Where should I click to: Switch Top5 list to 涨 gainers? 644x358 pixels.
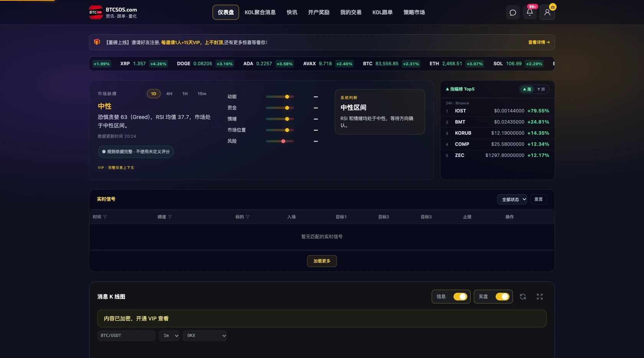527,89
